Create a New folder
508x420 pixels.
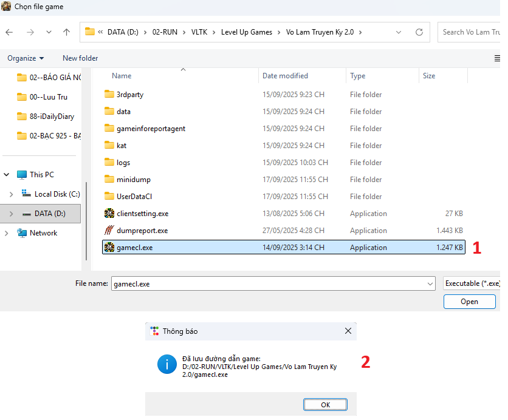pyautogui.click(x=80, y=58)
